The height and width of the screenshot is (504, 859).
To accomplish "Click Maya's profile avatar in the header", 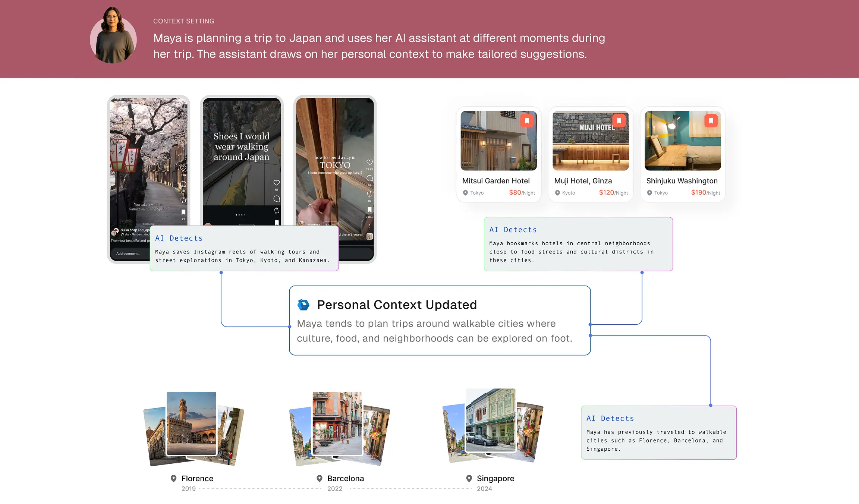I will (113, 35).
